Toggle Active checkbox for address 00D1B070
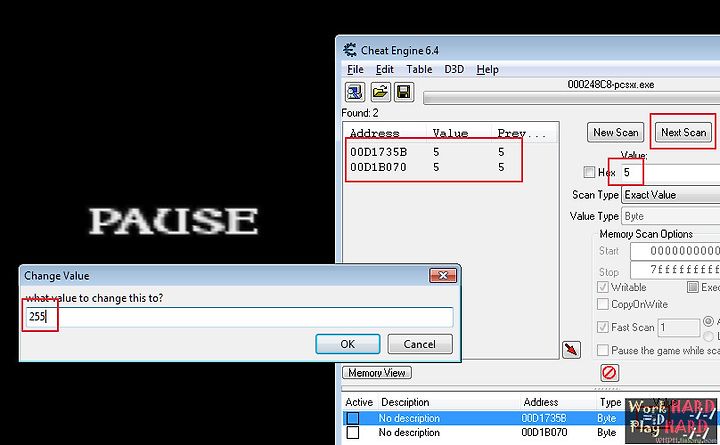This screenshot has width=720, height=445. [x=353, y=433]
